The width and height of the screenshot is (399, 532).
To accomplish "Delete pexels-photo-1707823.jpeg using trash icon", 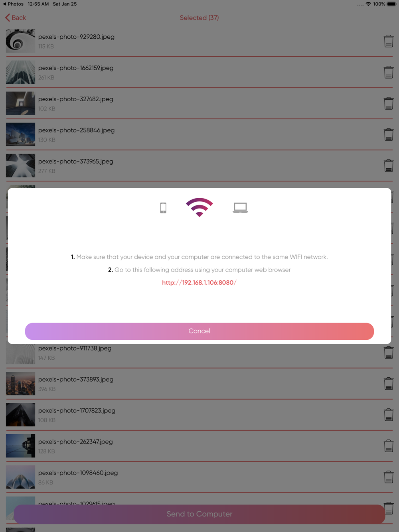I will click(x=389, y=415).
